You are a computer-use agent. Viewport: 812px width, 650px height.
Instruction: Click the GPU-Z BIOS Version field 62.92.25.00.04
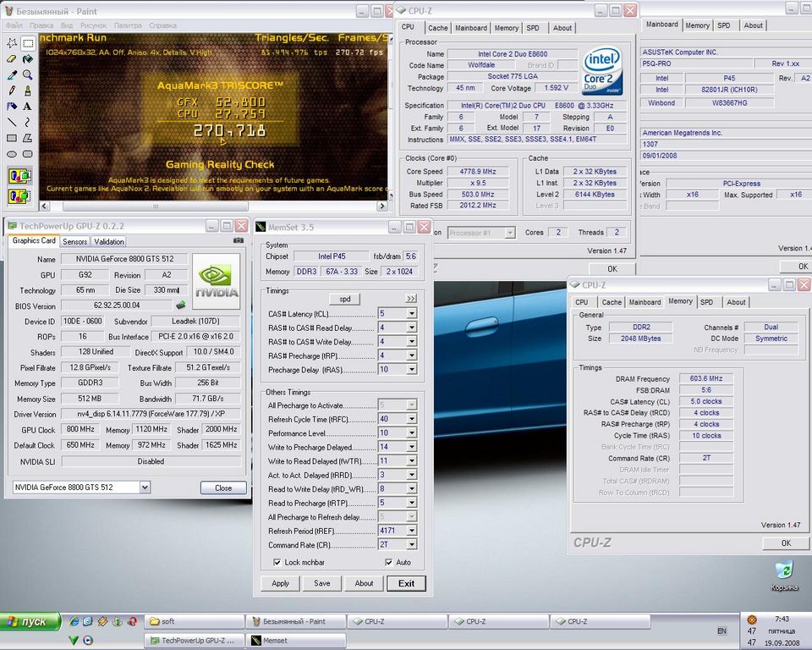tap(117, 306)
